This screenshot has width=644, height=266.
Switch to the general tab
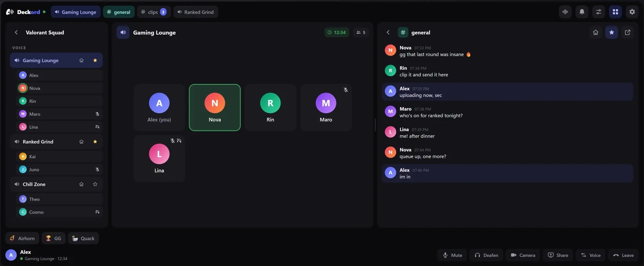[119, 12]
